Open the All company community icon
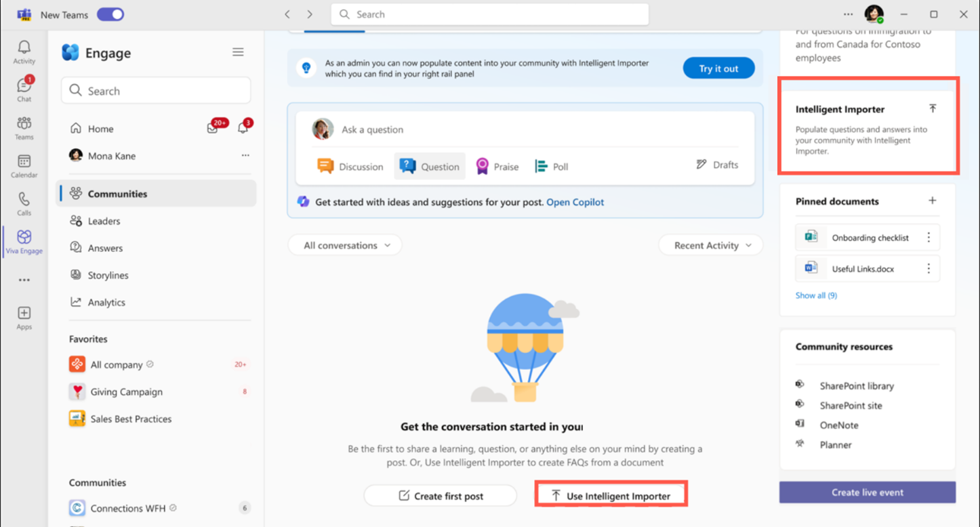 pyautogui.click(x=77, y=364)
